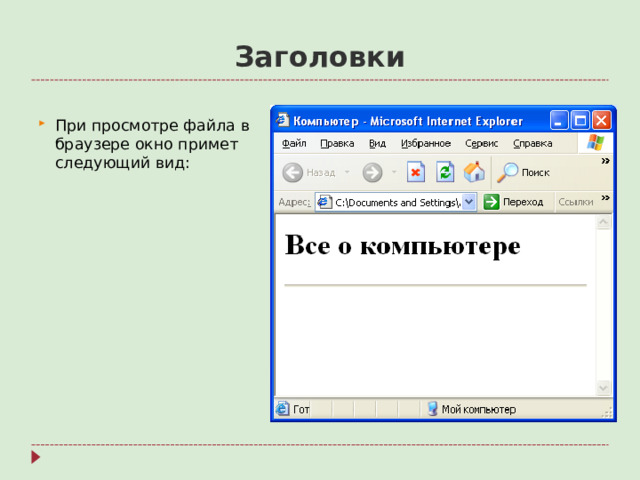Screen dimensions: 640x480
Task: Click the Мой компьютер zone icon
Action: click(x=432, y=409)
